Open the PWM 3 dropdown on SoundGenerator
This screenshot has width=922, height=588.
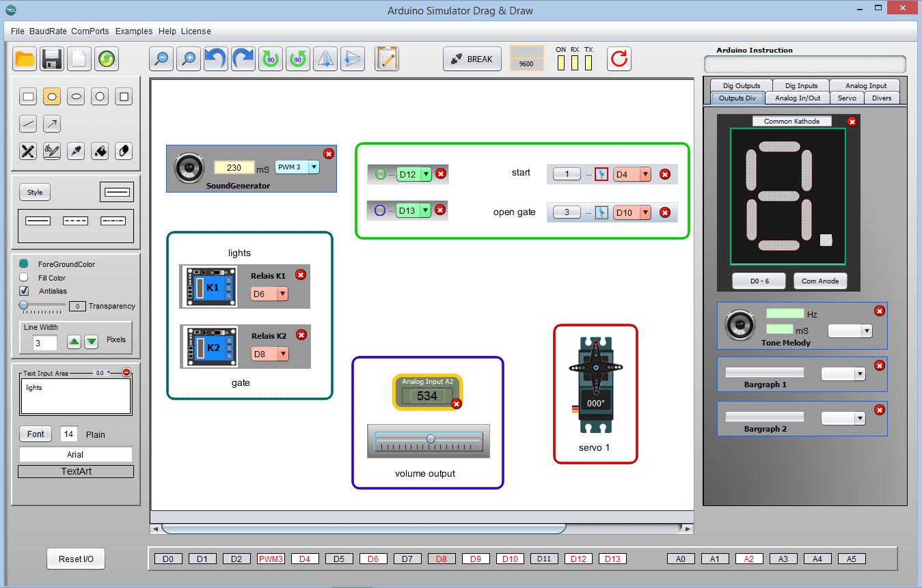click(313, 167)
